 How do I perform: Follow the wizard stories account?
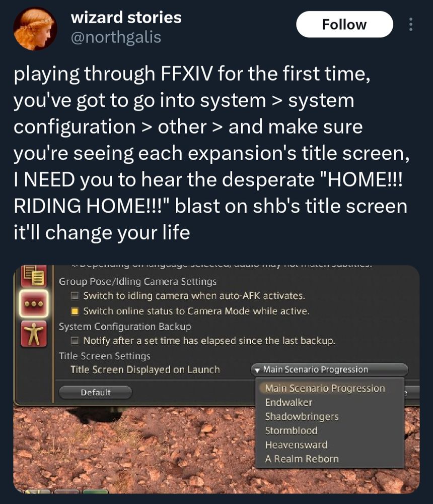click(344, 24)
